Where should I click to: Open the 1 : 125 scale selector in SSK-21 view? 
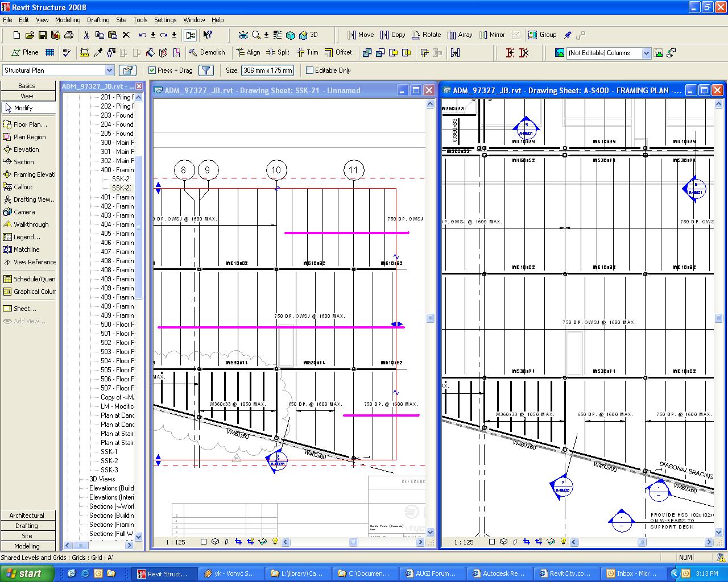coord(176,542)
